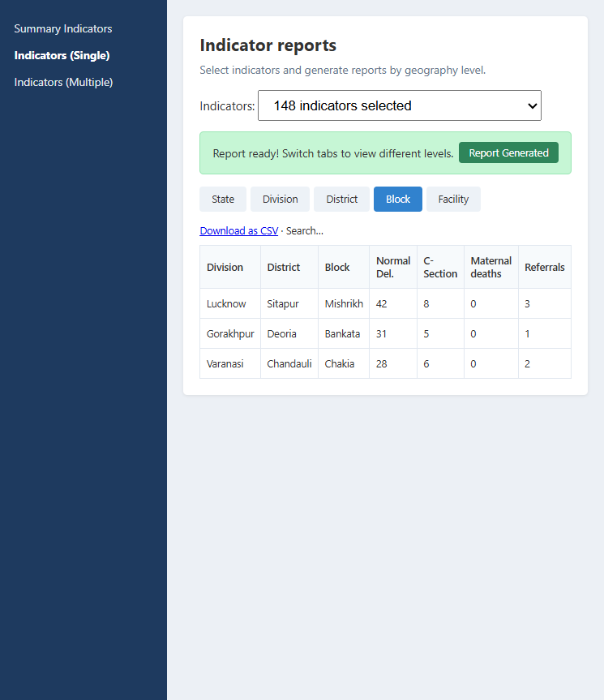Click the District column header

coord(289,267)
